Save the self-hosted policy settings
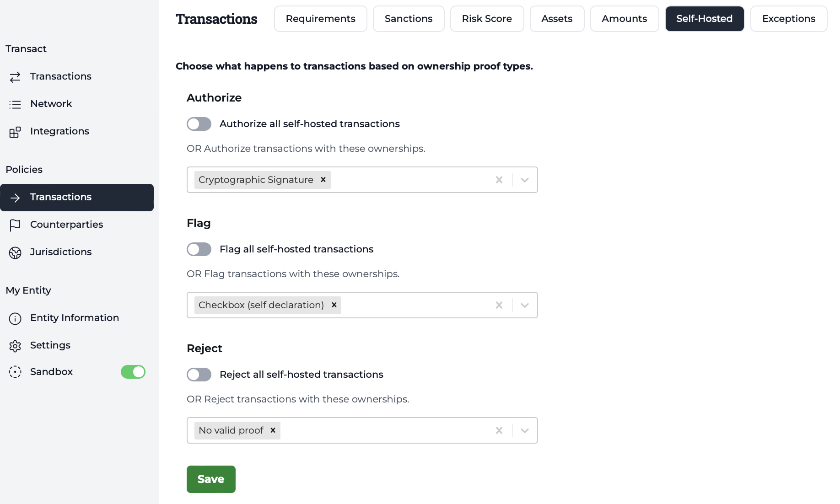 point(211,479)
